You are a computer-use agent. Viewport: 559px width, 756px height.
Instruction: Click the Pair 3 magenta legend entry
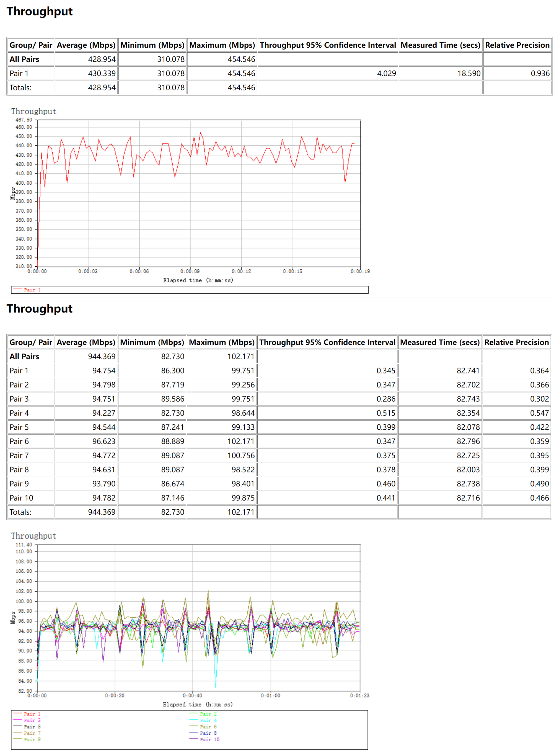tap(32, 720)
